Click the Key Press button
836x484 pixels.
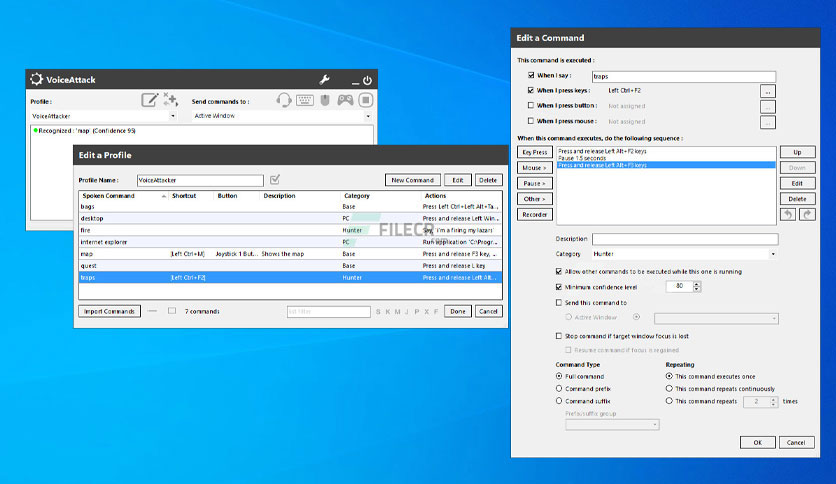click(534, 152)
